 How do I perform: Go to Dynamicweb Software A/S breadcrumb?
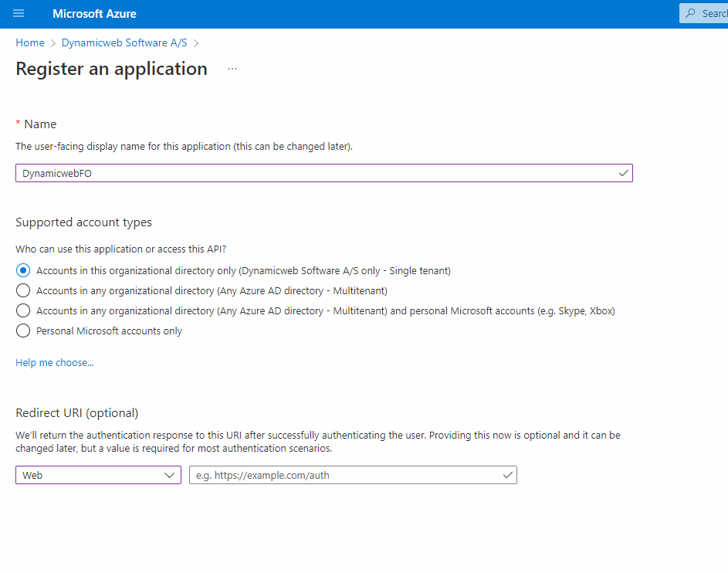pos(124,43)
